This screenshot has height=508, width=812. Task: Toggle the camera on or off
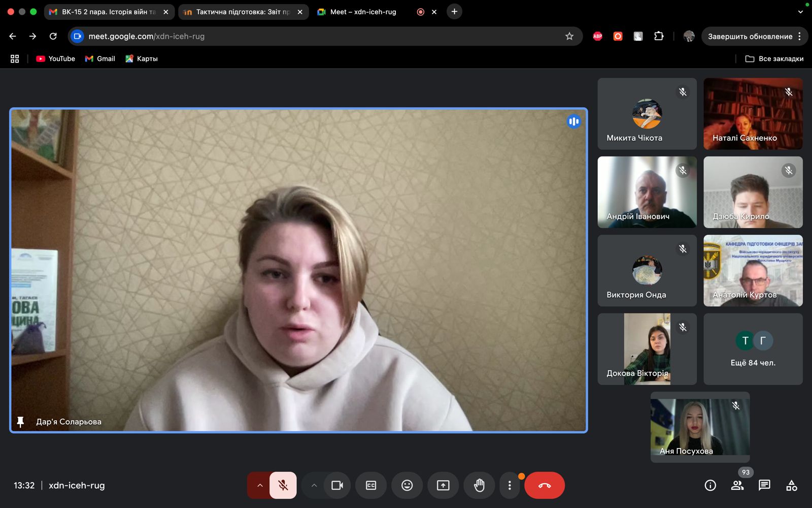(x=337, y=485)
